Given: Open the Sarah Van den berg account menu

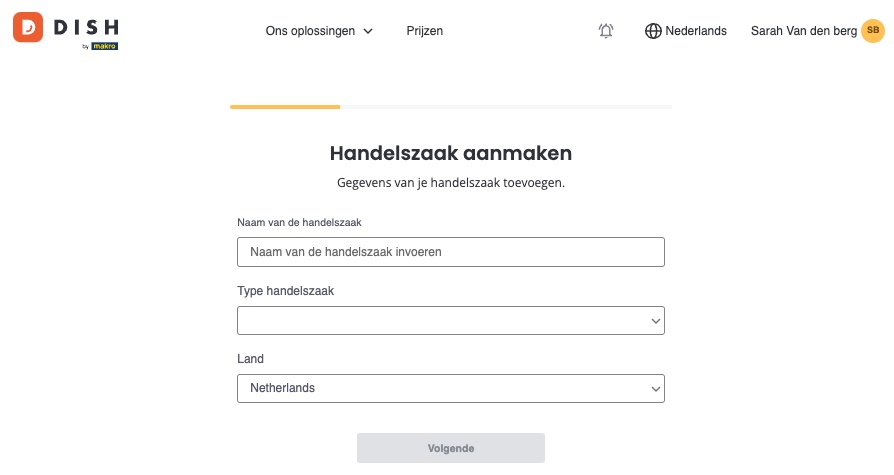Looking at the screenshot, I should tap(803, 31).
